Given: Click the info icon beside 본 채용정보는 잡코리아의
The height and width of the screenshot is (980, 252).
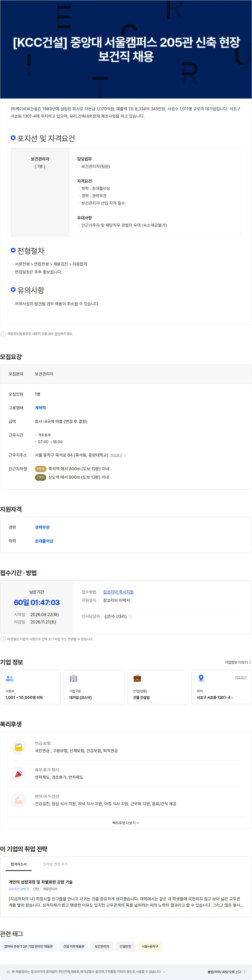Looking at the screenshot, I should (x=8, y=972).
